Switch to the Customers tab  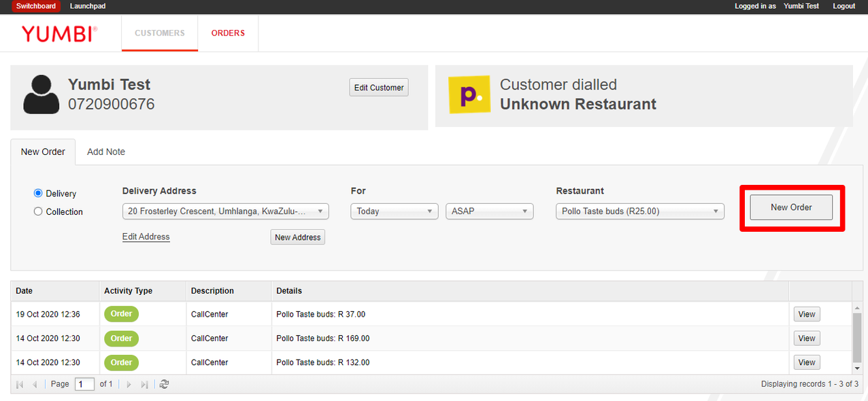(160, 33)
